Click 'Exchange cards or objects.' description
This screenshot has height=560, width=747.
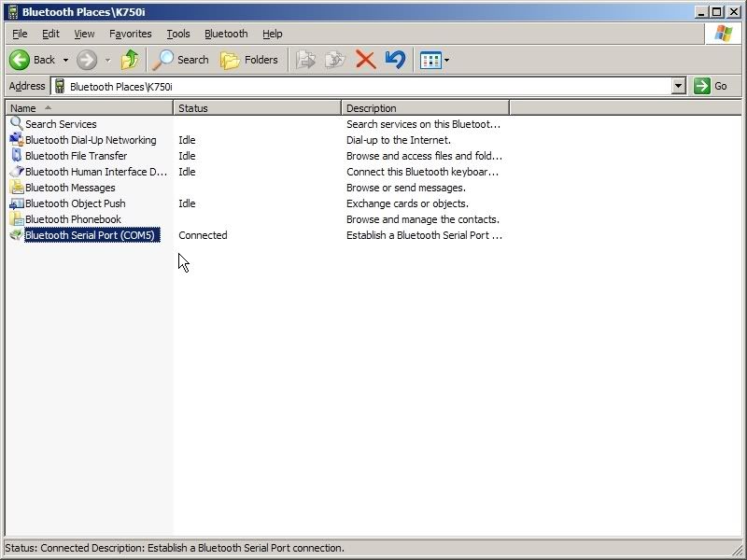coord(408,203)
